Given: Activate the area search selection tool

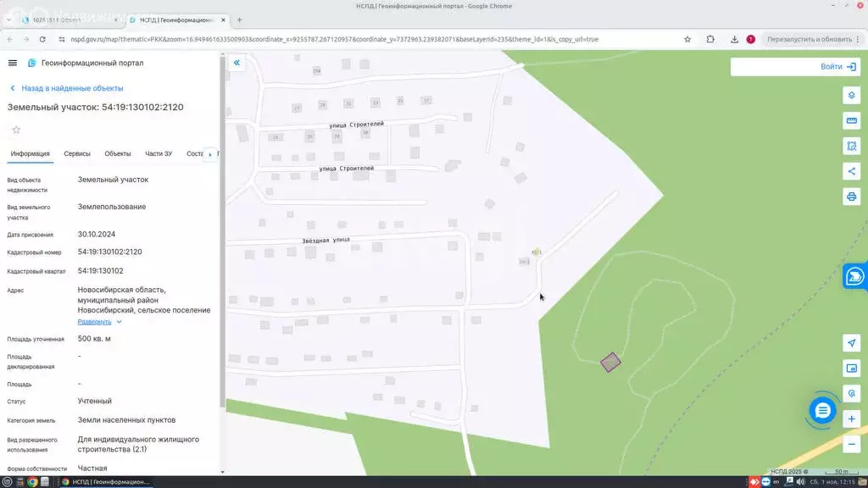Looking at the screenshot, I should tap(852, 146).
